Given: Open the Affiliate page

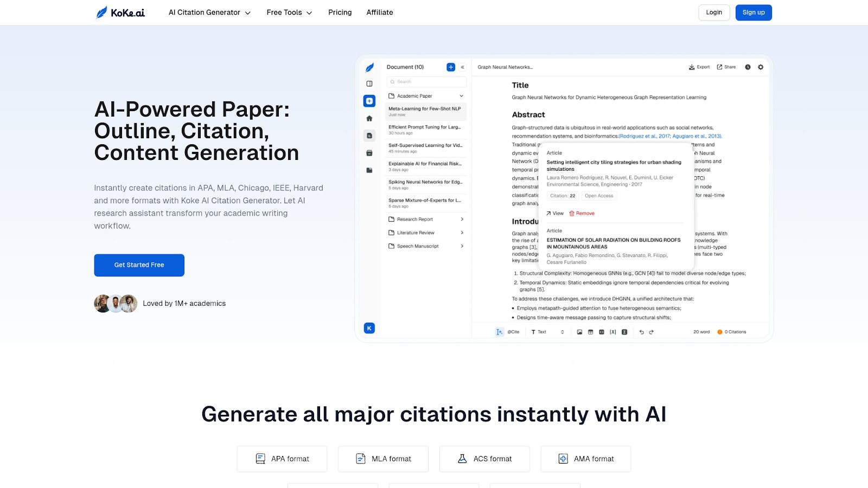Looking at the screenshot, I should click(x=379, y=12).
